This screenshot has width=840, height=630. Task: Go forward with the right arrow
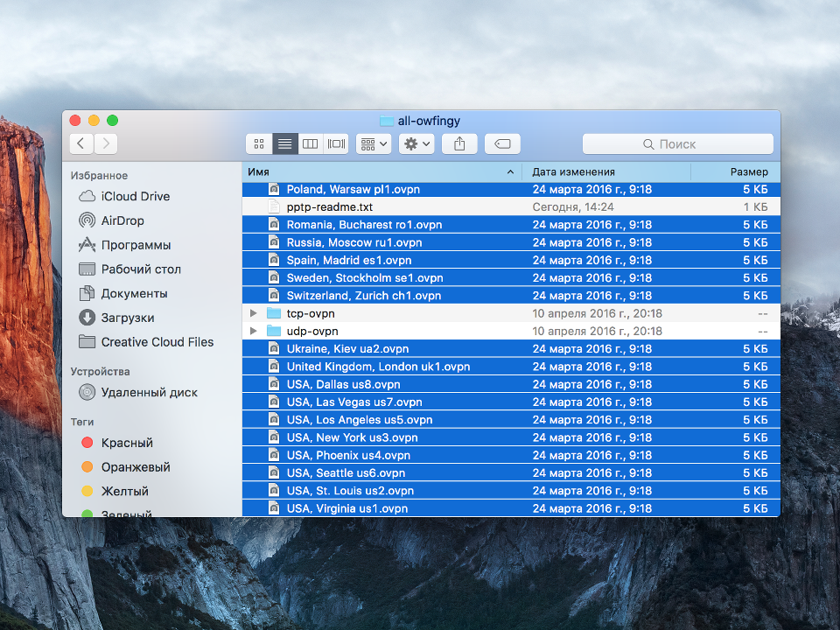pyautogui.click(x=106, y=143)
